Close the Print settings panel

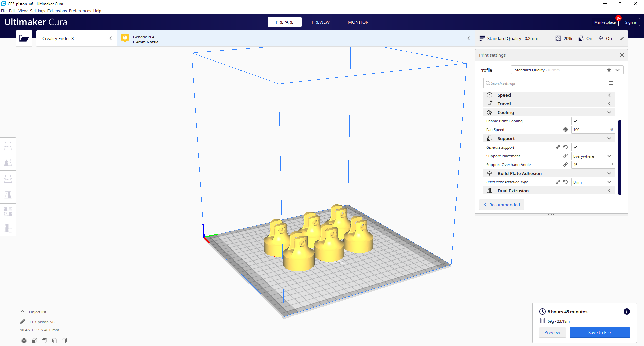pyautogui.click(x=622, y=55)
